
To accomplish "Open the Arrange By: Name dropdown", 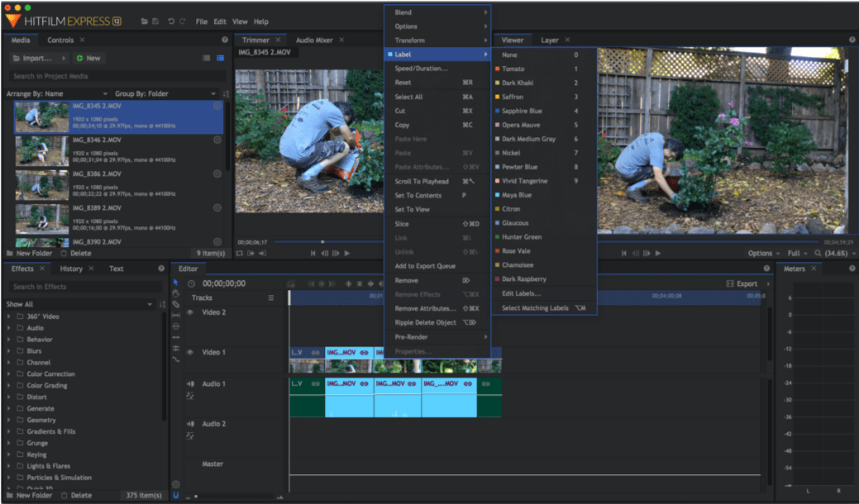I will 36,93.
